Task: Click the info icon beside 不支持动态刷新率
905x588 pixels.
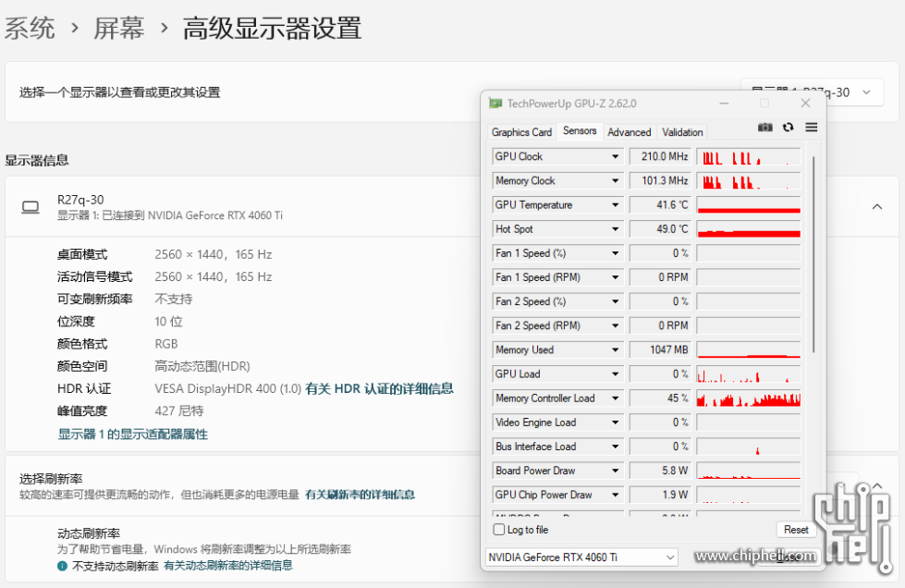Action: (x=62, y=566)
